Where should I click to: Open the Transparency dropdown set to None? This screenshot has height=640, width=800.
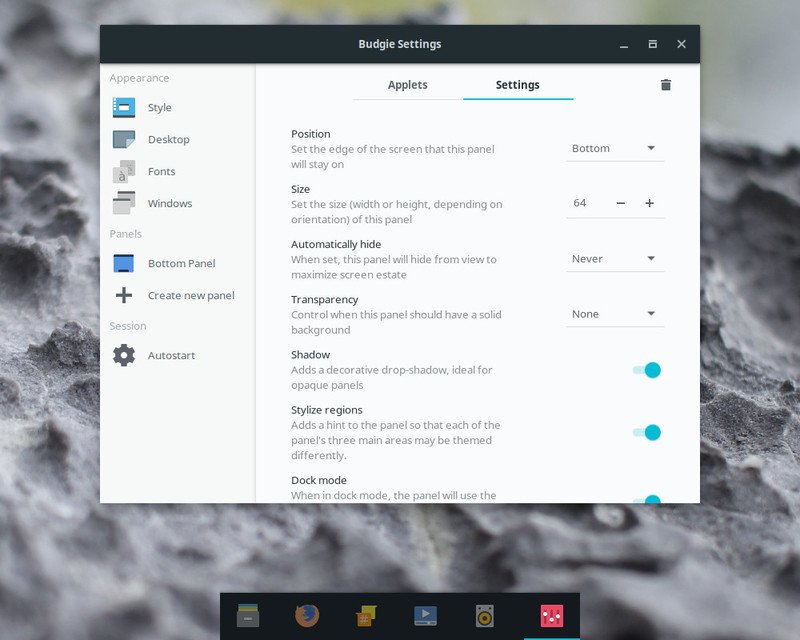coord(614,314)
